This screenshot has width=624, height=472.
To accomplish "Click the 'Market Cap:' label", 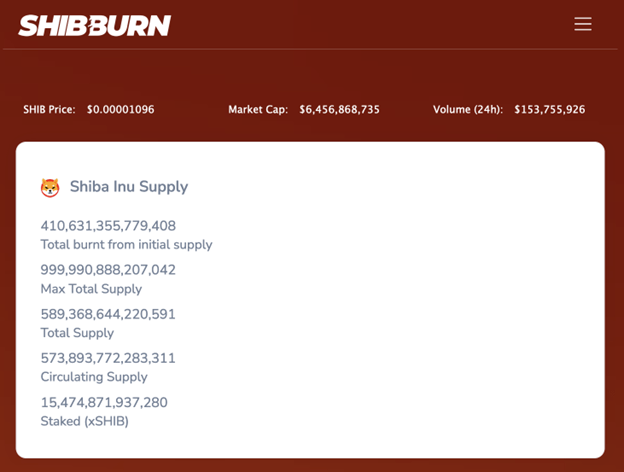I will 258,109.
